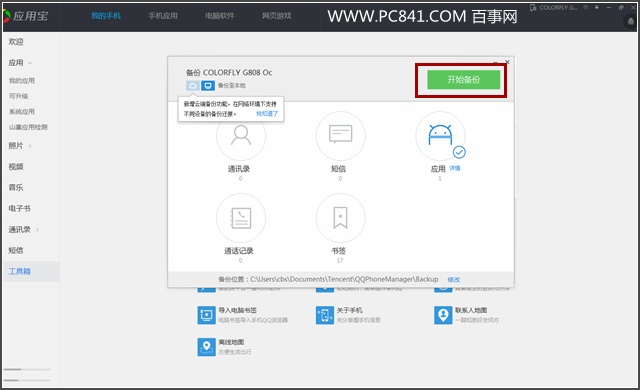The height and width of the screenshot is (390, 640).
Task: Switch to 手机应用 tab
Action: click(x=163, y=16)
